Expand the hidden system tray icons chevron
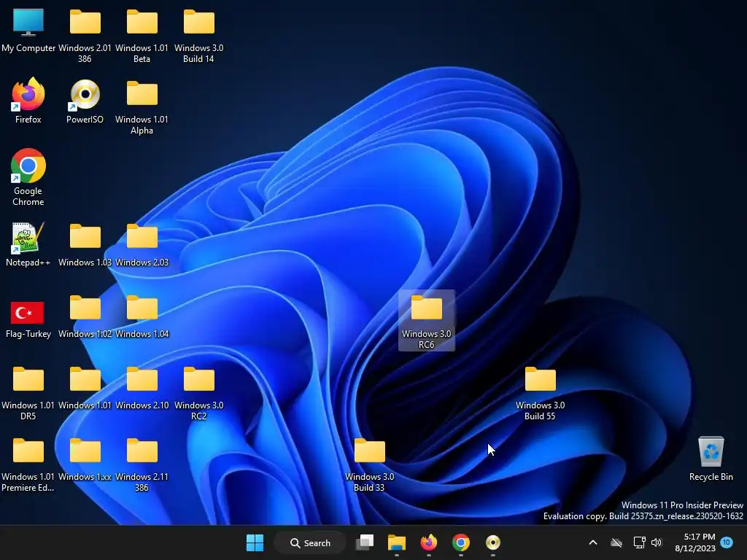The width and height of the screenshot is (747, 560). point(593,542)
